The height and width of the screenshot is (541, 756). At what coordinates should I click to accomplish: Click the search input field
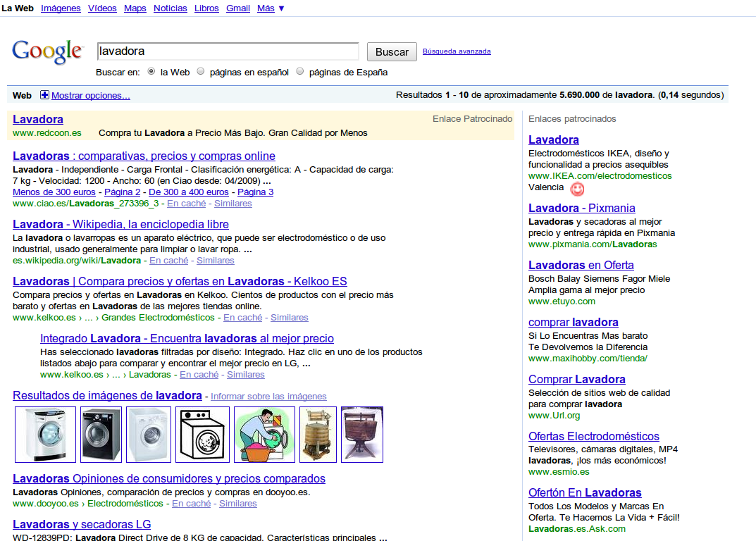pos(228,51)
